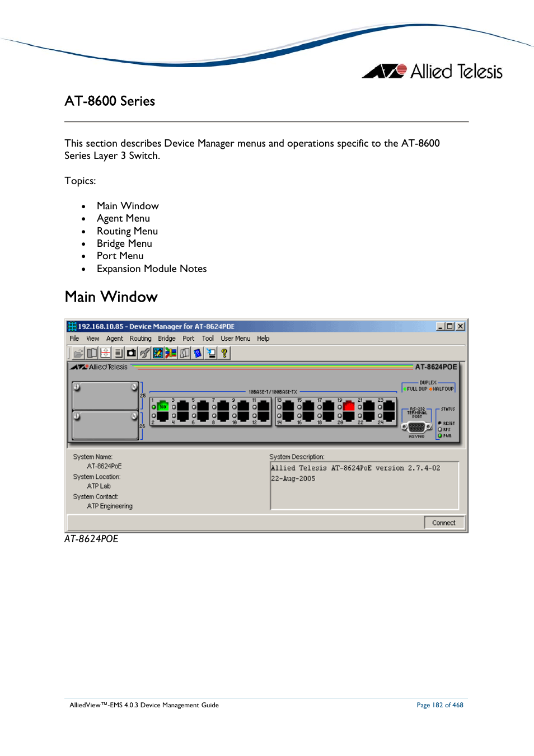The height and width of the screenshot is (756, 534).
Task: Click the folded pages toolbar icon
Action: pyautogui.click(x=185, y=353)
